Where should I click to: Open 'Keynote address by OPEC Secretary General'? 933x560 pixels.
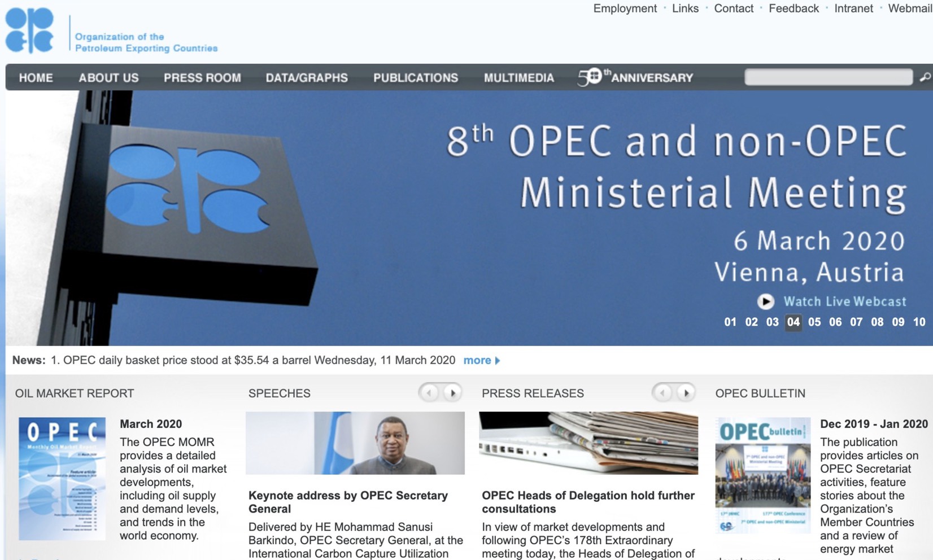pyautogui.click(x=348, y=502)
